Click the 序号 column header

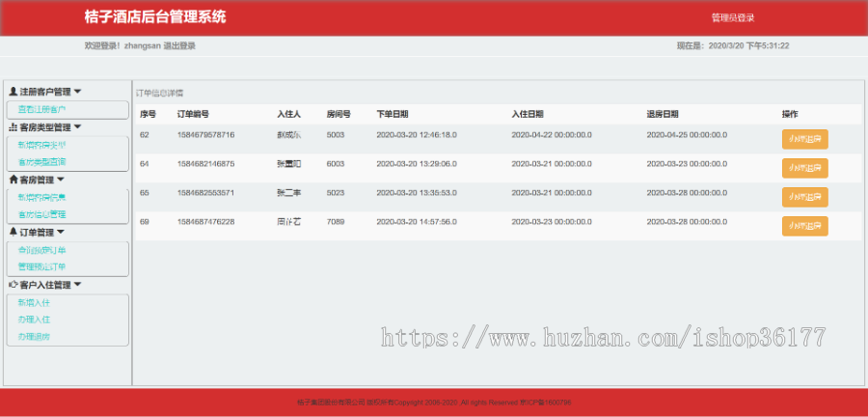click(x=148, y=114)
